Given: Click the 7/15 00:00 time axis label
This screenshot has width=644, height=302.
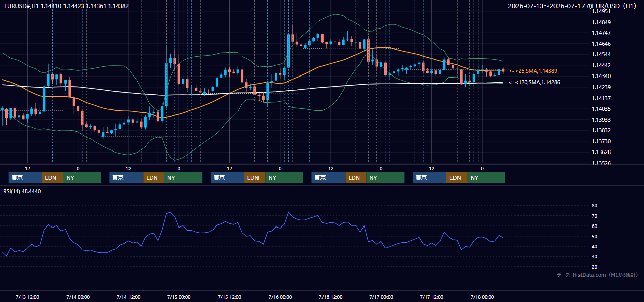Looking at the screenshot, I should (x=179, y=297).
